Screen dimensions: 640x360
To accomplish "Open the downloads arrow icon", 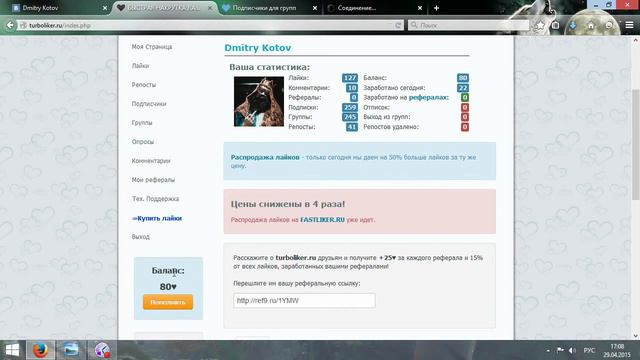I will click(x=573, y=25).
